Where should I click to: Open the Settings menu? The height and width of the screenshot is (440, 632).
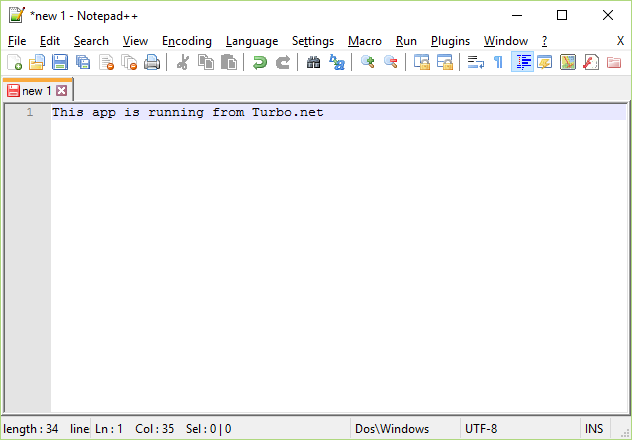(x=313, y=41)
